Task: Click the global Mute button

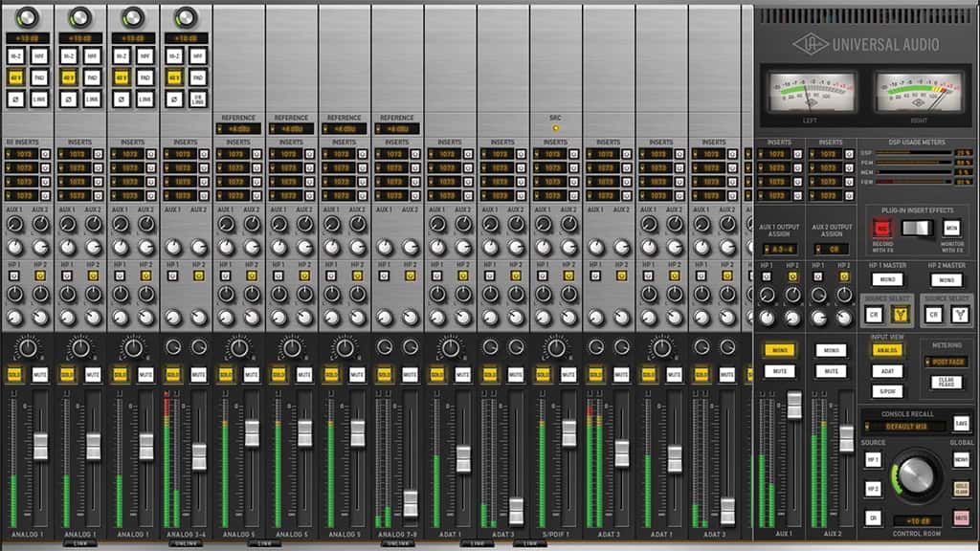Action: pos(961,518)
